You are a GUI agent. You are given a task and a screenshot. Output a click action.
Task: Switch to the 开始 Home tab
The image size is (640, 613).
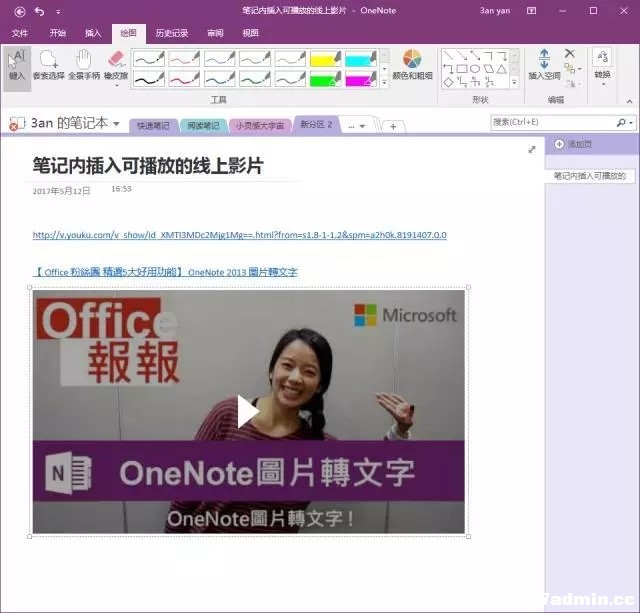tap(58, 33)
